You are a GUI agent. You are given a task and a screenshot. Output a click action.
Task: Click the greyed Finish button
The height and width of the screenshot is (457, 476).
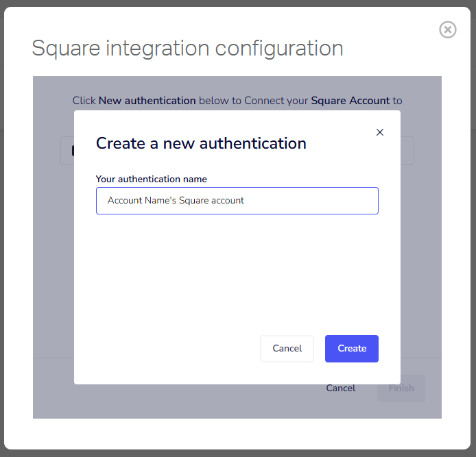pos(401,388)
